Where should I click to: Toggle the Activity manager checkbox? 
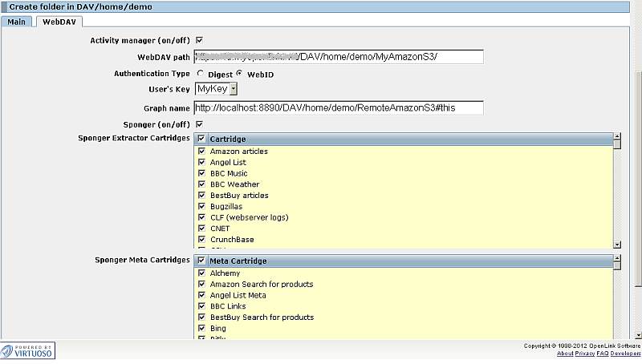point(199,40)
